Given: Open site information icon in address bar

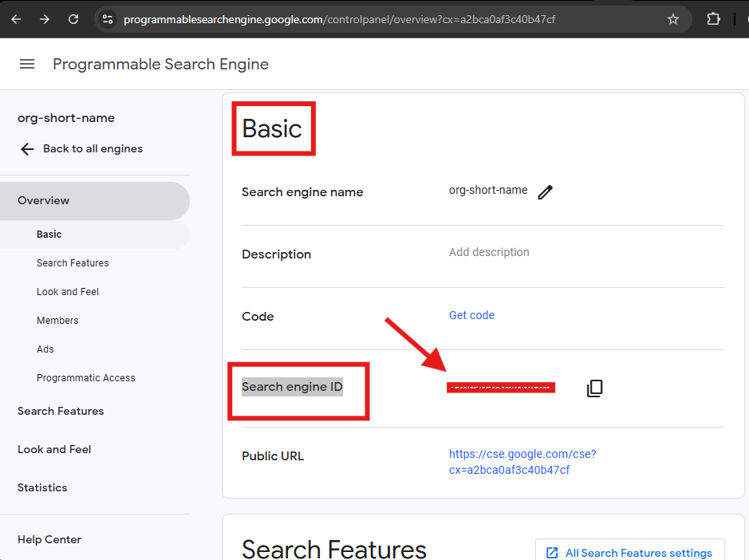Looking at the screenshot, I should point(108,19).
